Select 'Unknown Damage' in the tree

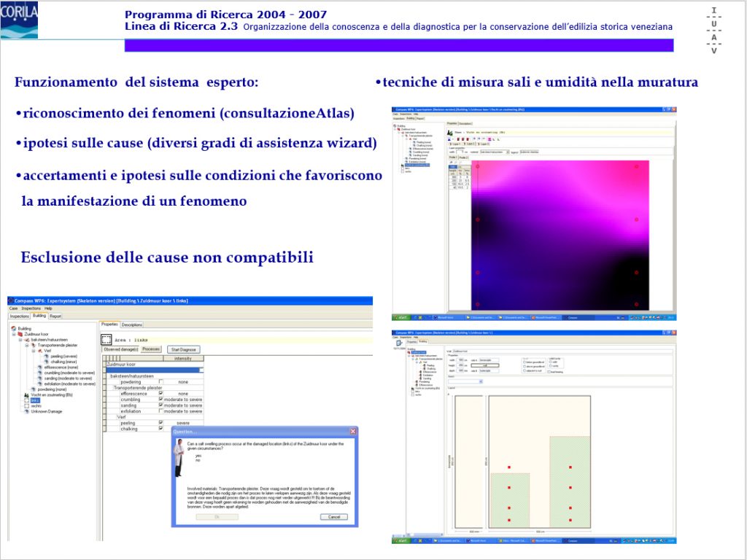coord(45,411)
